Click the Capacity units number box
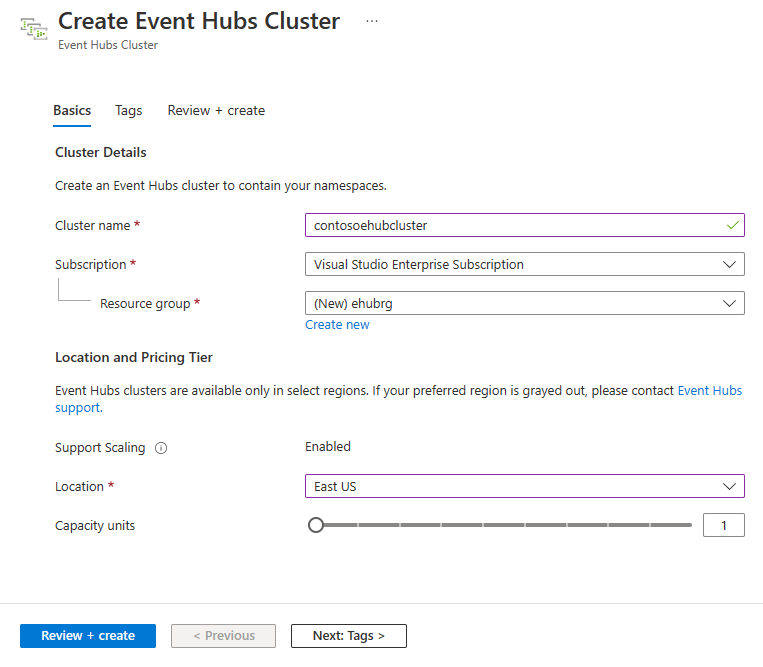763x667 pixels. [x=723, y=525]
